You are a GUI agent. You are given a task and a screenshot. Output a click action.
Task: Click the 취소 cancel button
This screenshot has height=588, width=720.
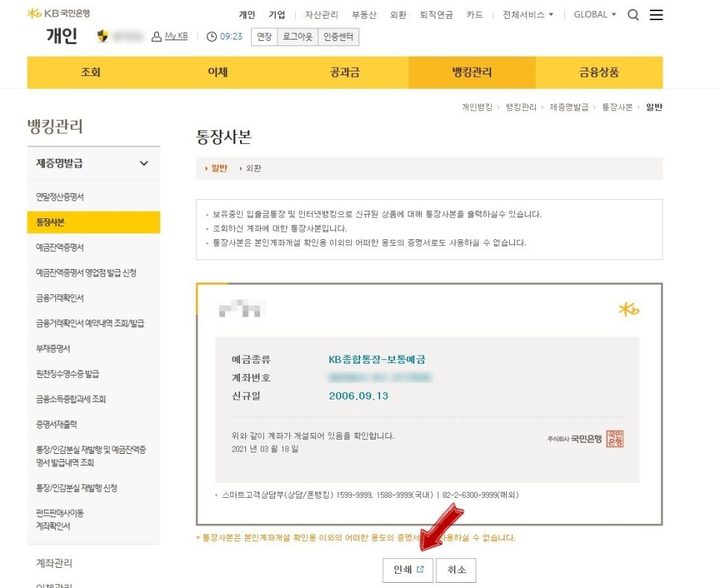coord(456,569)
